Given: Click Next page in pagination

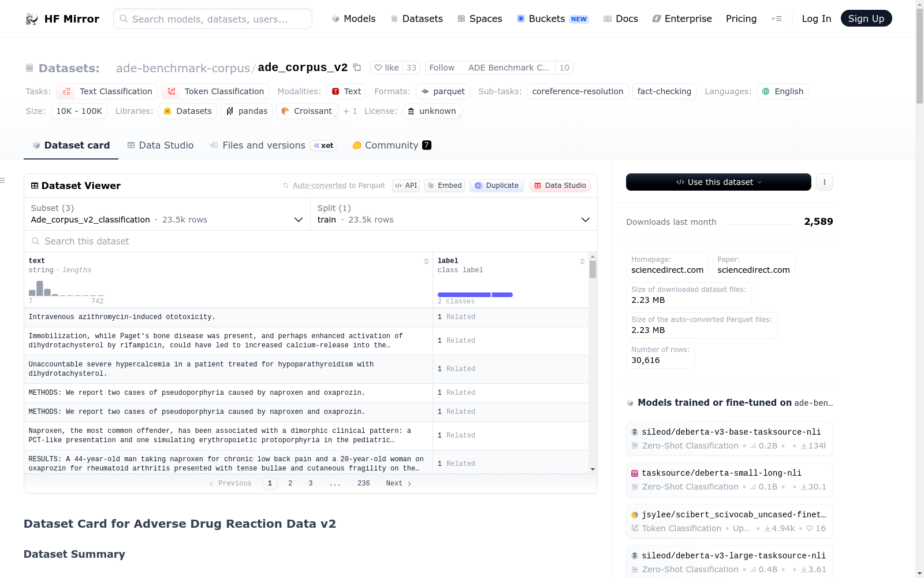Looking at the screenshot, I should [x=398, y=483].
